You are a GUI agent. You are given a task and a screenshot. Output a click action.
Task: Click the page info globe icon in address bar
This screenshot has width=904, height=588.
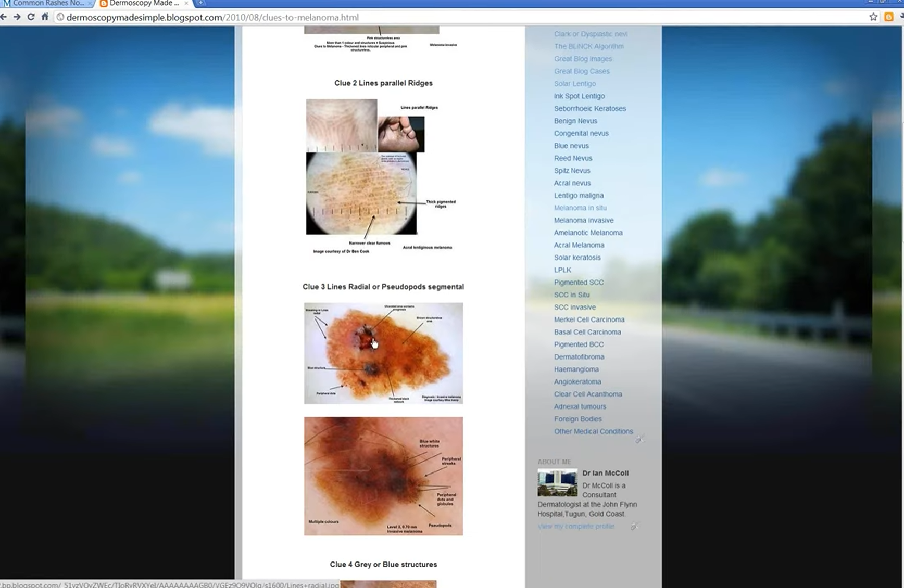pos(60,17)
